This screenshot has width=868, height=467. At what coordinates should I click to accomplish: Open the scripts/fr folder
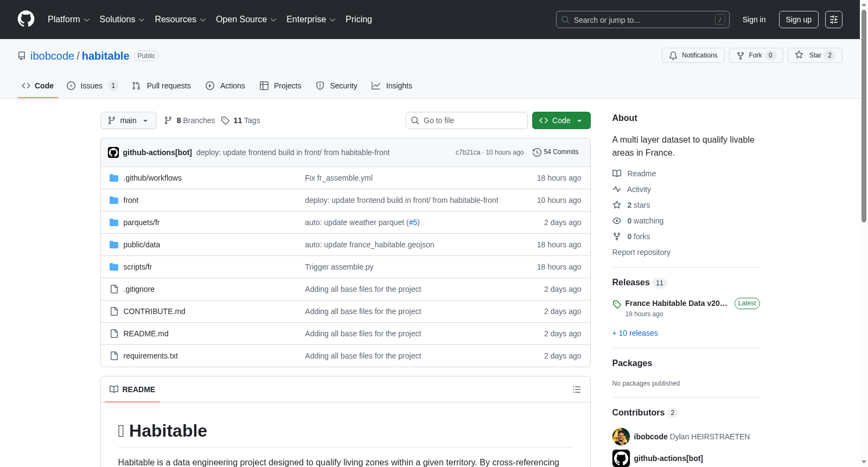click(138, 267)
